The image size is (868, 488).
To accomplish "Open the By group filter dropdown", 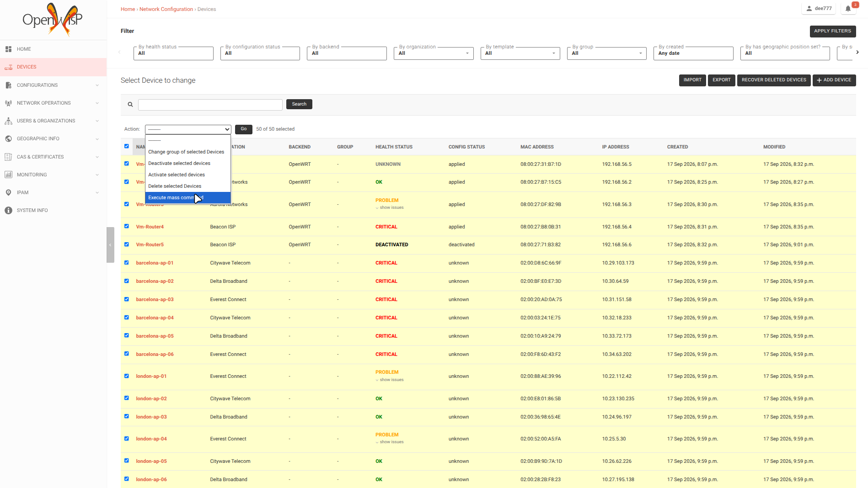I will (x=606, y=53).
